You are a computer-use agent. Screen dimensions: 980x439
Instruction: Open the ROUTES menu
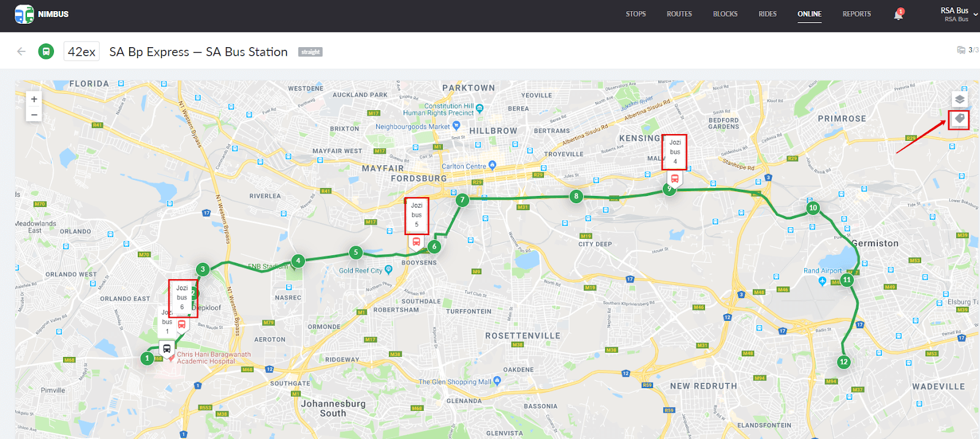pos(679,14)
